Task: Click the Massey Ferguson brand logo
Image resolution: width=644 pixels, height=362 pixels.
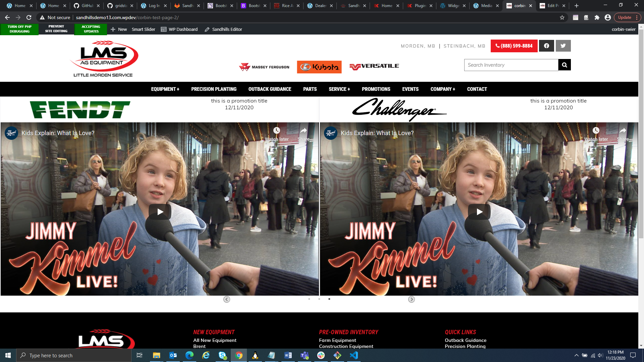Action: [x=264, y=67]
